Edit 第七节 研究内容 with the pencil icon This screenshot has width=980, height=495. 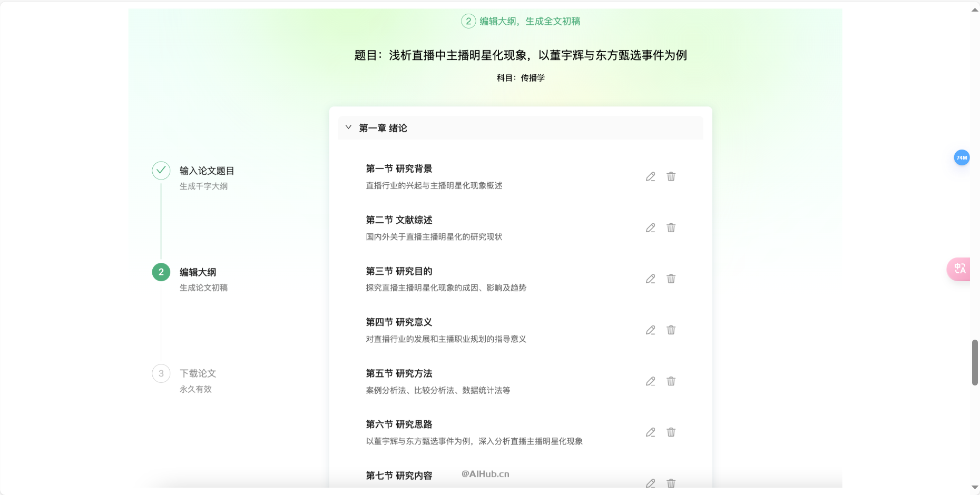coord(650,483)
